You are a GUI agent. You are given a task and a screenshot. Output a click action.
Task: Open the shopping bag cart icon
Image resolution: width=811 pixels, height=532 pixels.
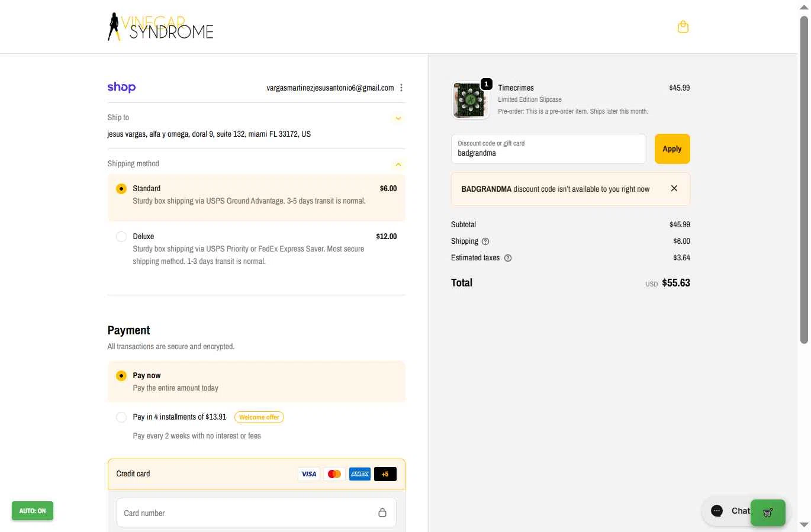pyautogui.click(x=683, y=27)
